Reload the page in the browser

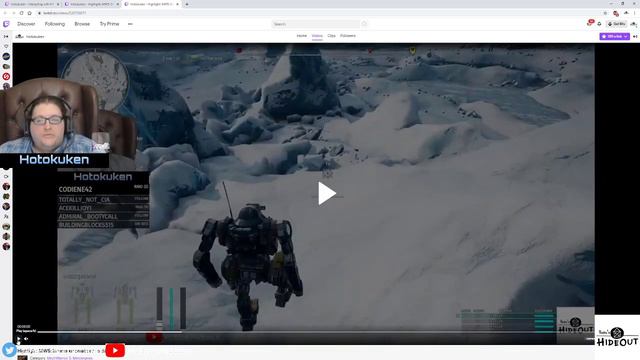coord(21,13)
